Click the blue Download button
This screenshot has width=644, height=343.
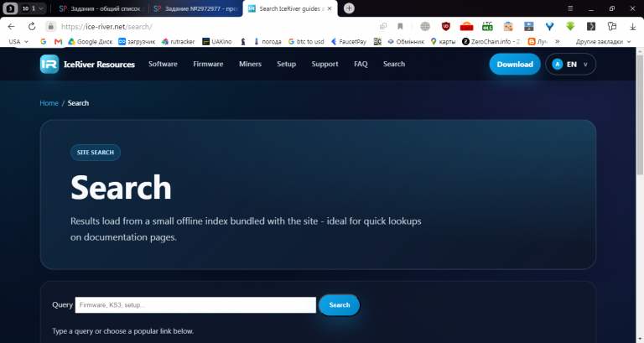515,64
